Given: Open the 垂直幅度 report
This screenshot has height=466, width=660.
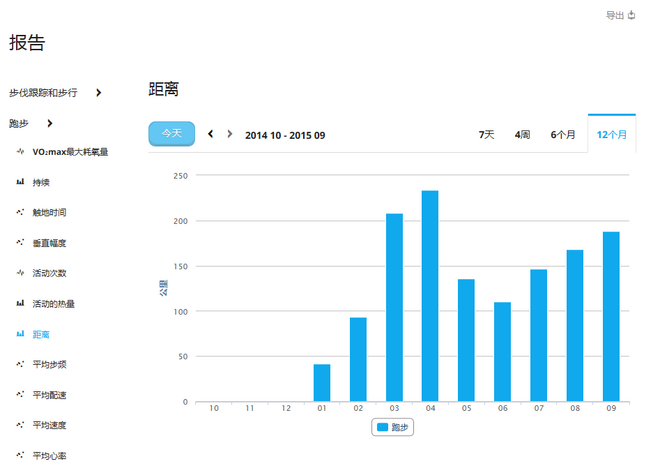Looking at the screenshot, I should (49, 243).
